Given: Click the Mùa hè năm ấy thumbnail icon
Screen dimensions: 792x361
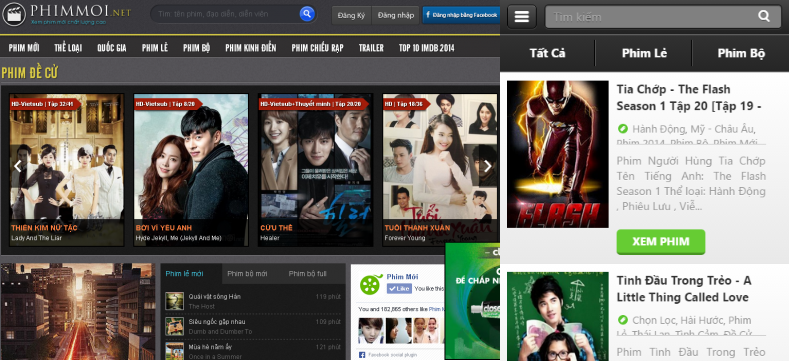Looking at the screenshot, I should [x=174, y=350].
